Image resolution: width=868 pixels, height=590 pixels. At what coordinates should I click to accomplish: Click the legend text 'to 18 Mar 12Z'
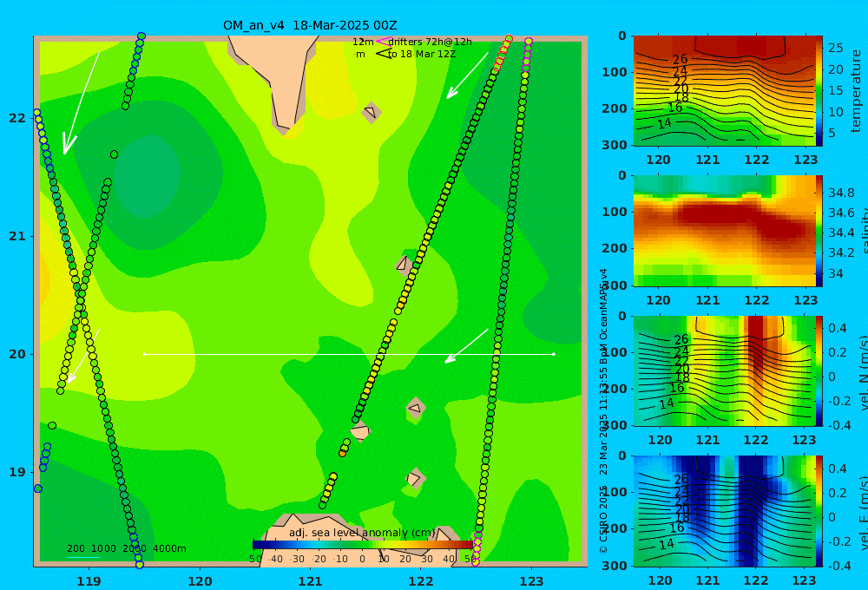[x=422, y=55]
